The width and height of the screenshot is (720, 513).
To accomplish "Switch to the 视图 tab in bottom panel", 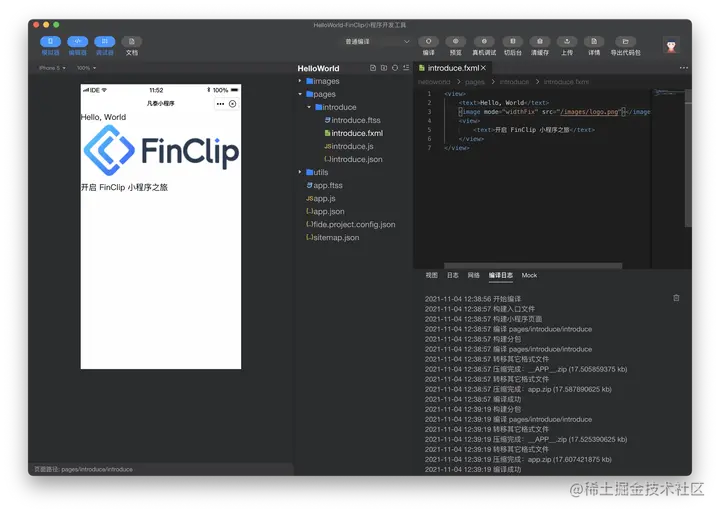I will 431,275.
